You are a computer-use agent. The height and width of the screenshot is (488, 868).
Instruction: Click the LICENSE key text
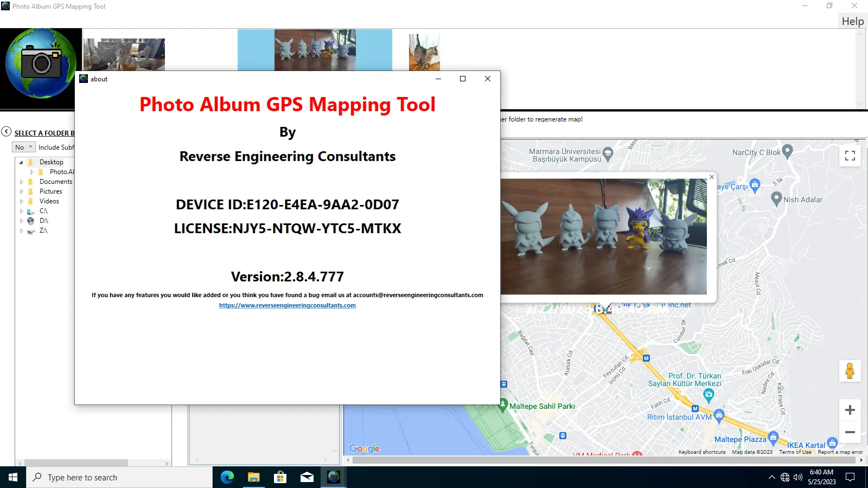288,228
